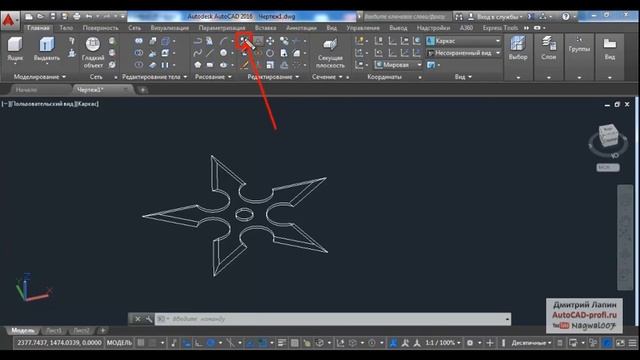Click the Save icon in quick access toolbar
640x360 pixels.
pos(53,17)
